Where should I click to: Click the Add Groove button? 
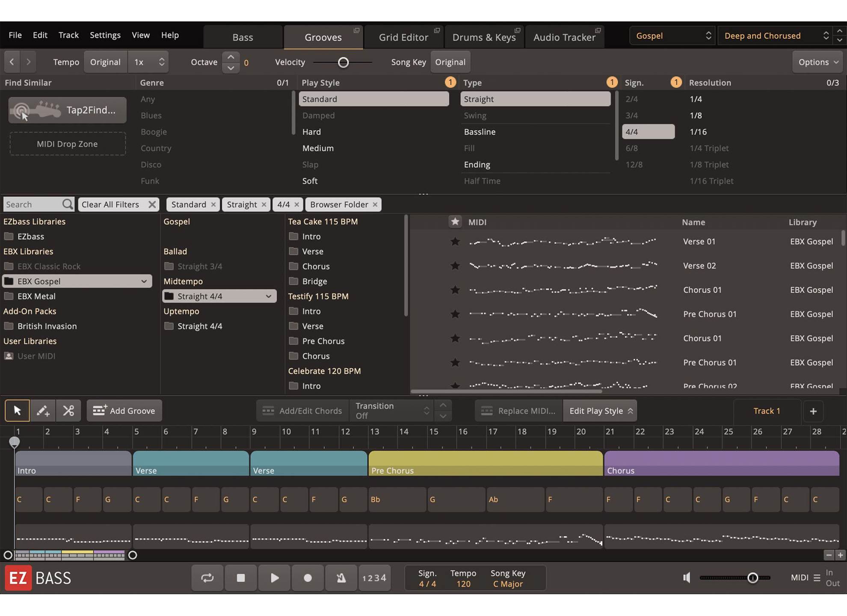pos(124,411)
